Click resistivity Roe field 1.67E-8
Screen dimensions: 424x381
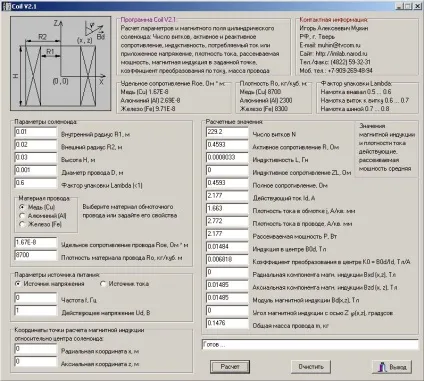(x=36, y=242)
